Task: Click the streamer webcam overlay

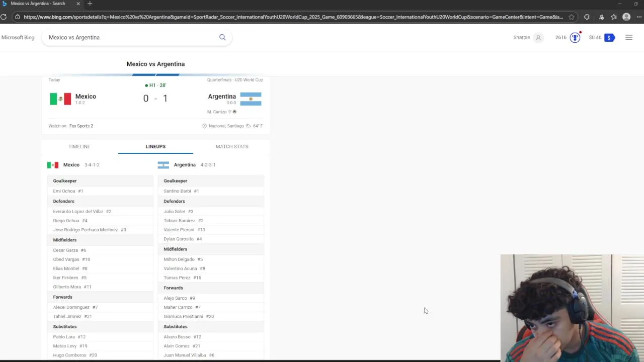Action: (x=572, y=308)
